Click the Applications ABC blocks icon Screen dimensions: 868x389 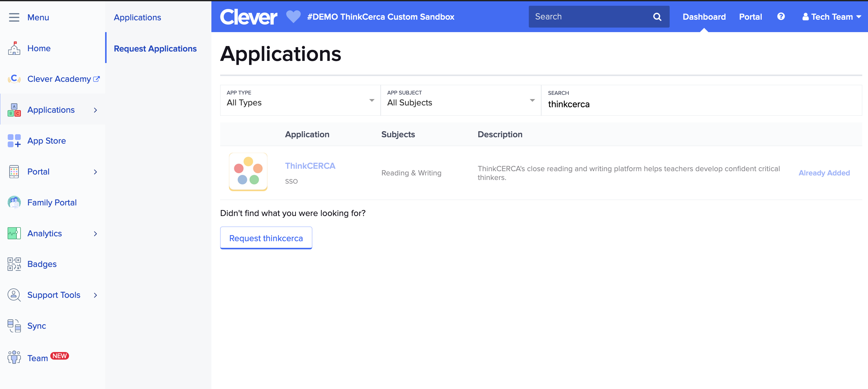14,110
